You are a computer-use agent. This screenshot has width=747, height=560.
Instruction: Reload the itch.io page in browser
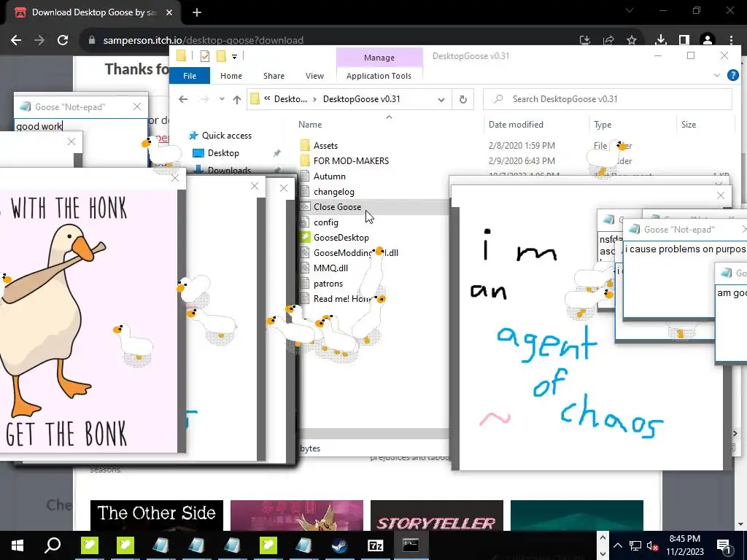pyautogui.click(x=63, y=40)
